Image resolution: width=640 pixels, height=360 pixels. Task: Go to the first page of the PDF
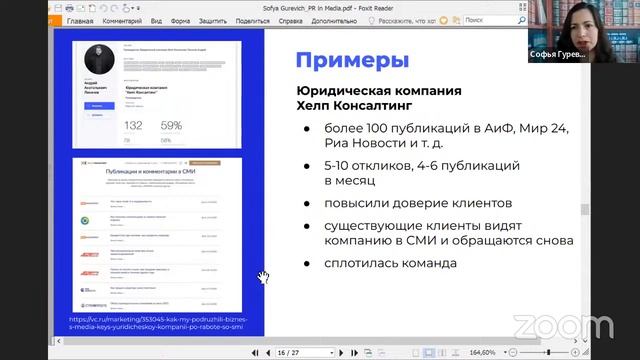pos(255,353)
